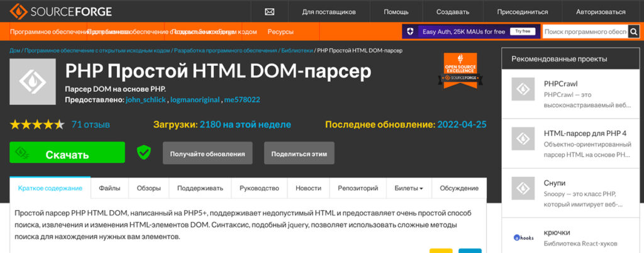Switch to the Поддерживать tab
The width and height of the screenshot is (644, 253).
click(200, 189)
